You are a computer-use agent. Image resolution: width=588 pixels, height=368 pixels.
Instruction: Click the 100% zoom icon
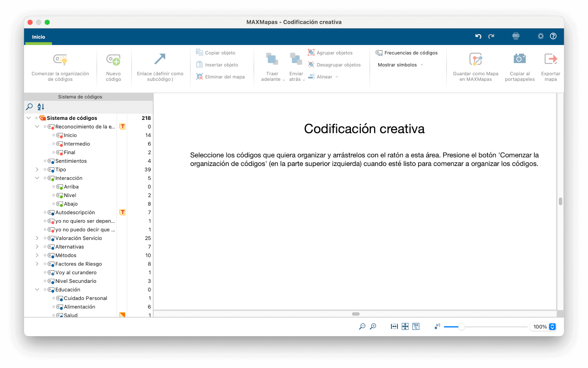[x=416, y=326]
